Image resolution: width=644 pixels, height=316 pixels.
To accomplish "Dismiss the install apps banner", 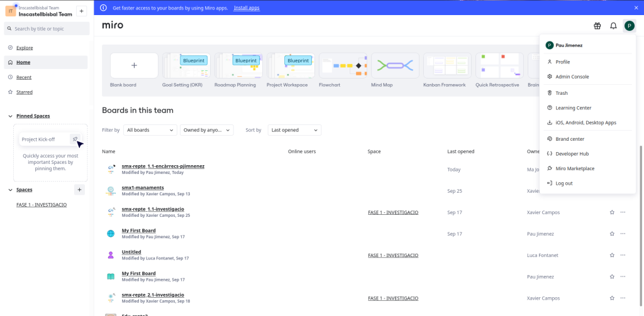I will (636, 8).
